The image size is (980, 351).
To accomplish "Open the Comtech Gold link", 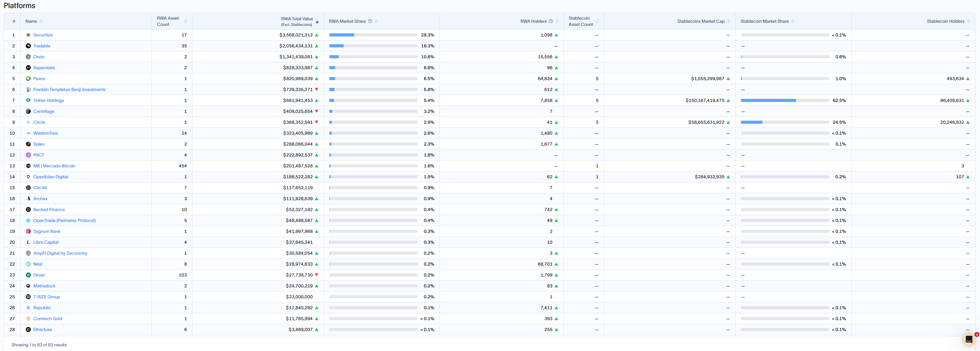I will [48, 319].
